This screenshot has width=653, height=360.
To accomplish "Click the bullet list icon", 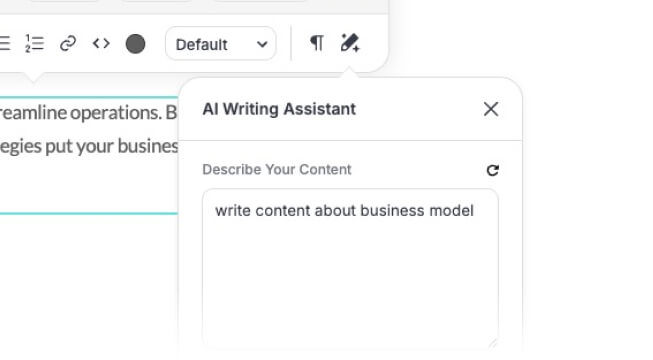I will point(4,43).
